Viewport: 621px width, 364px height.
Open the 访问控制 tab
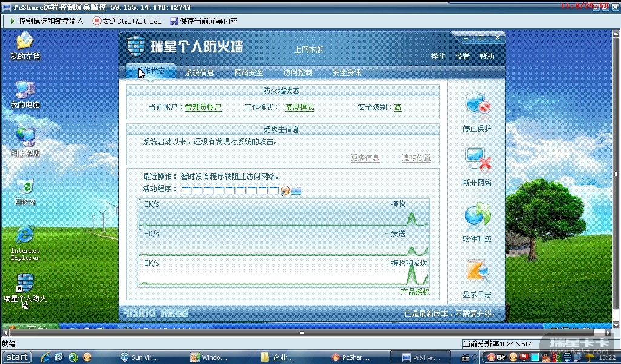(x=298, y=73)
